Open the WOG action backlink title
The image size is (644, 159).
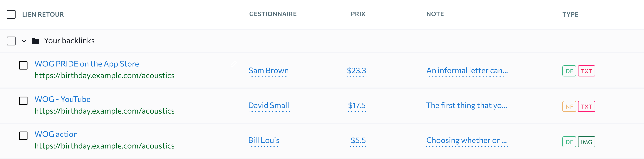coord(56,134)
